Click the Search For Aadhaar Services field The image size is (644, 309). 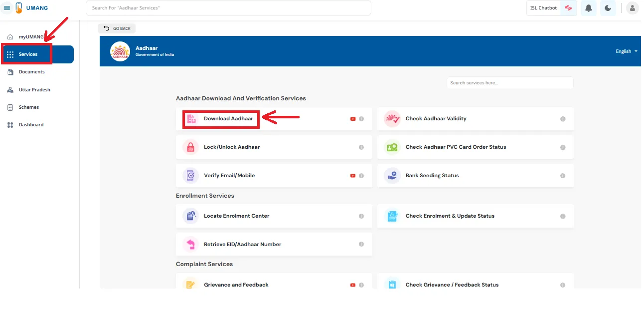(228, 8)
